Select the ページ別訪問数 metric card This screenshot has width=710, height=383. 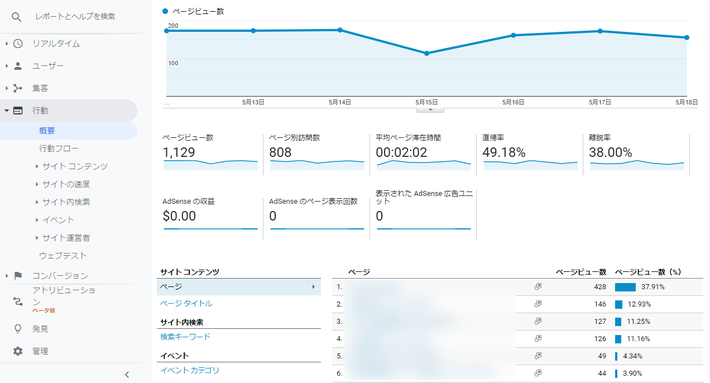click(x=317, y=153)
